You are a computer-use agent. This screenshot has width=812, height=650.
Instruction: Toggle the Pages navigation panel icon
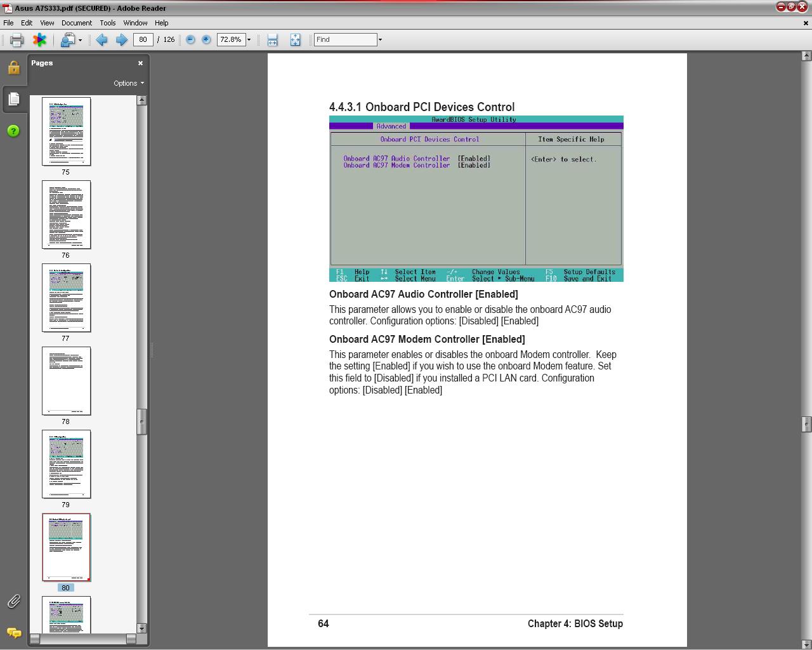coord(14,99)
